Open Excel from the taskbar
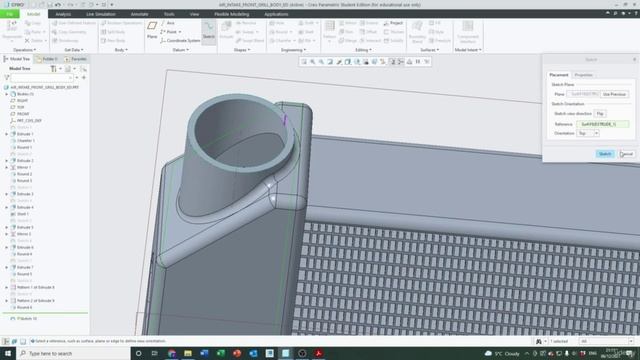 (x=220, y=353)
